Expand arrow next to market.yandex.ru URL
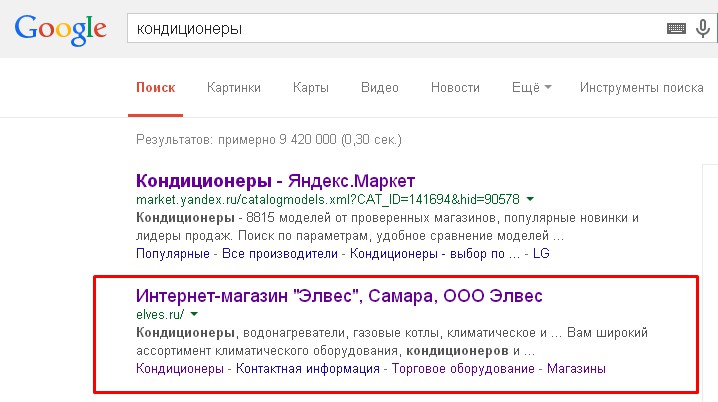Viewport: 718px width, 402px height. tap(530, 199)
